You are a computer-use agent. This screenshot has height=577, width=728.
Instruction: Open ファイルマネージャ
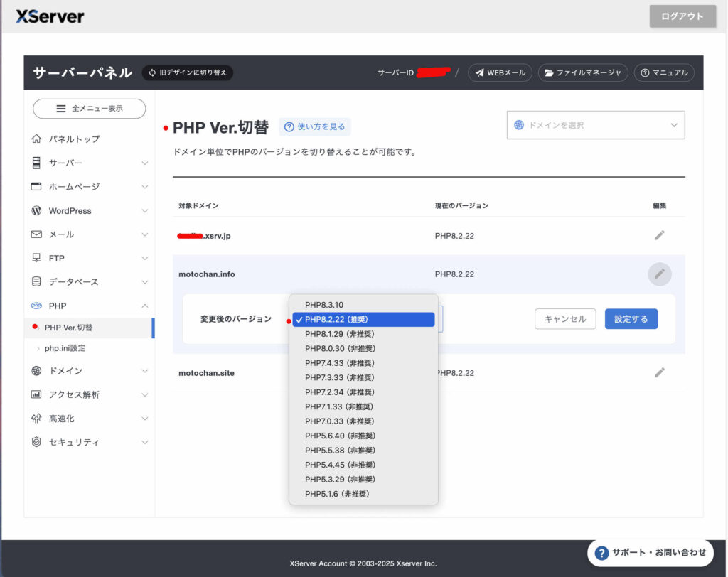pyautogui.click(x=583, y=72)
